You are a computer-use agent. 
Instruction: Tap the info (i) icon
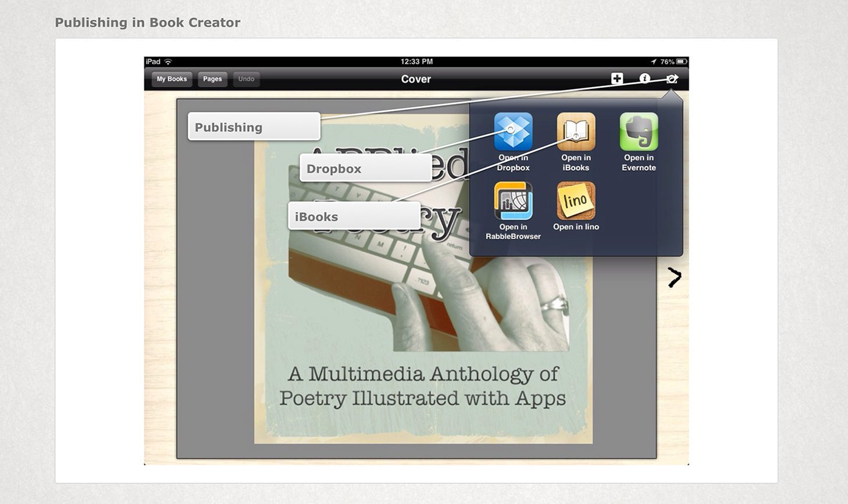click(644, 78)
